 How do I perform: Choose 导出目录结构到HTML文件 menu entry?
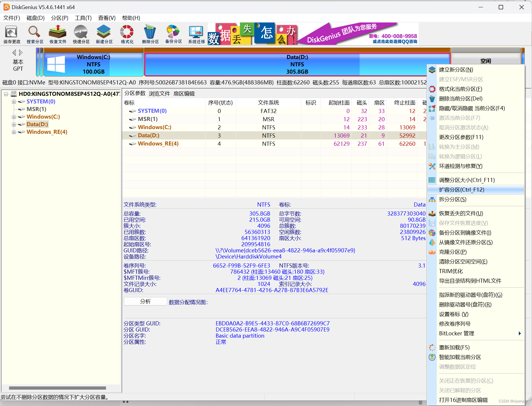(x=476, y=281)
